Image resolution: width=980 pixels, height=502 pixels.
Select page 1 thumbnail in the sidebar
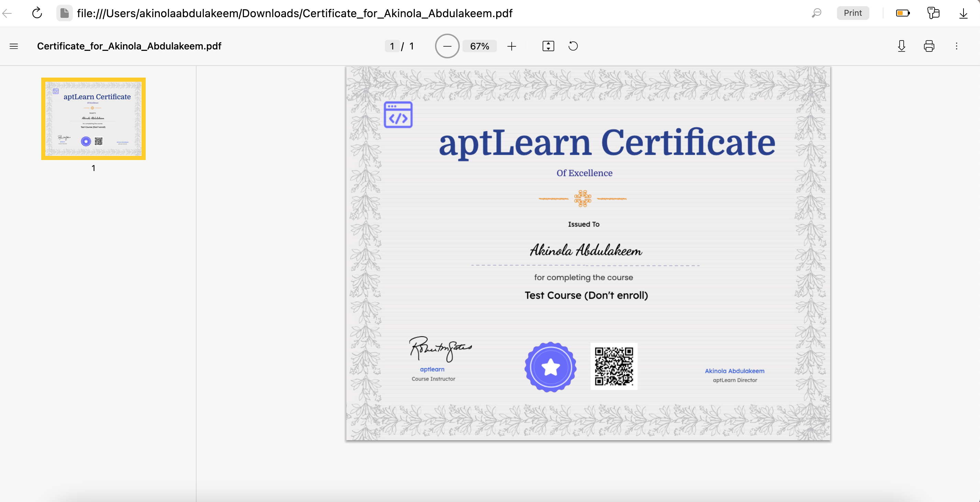click(93, 118)
